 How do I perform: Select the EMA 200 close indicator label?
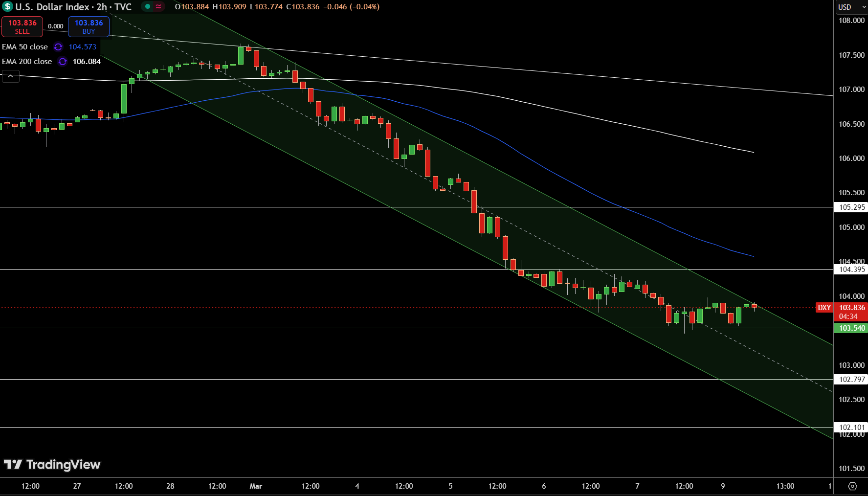point(27,62)
